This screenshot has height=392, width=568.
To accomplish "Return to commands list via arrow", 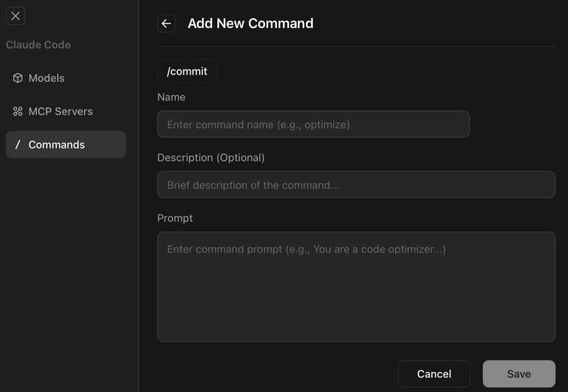I will [x=166, y=24].
